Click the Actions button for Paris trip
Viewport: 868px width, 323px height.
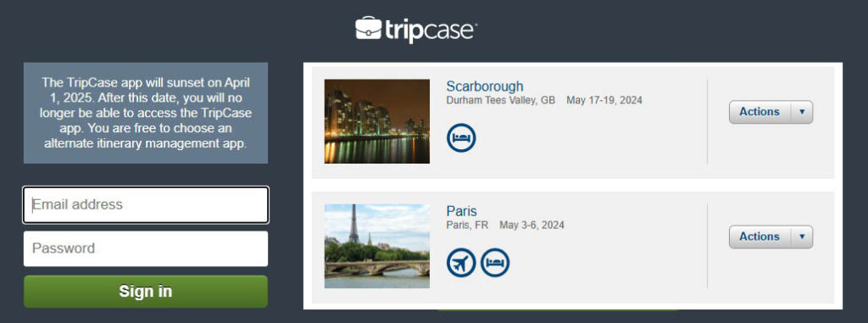click(x=760, y=237)
